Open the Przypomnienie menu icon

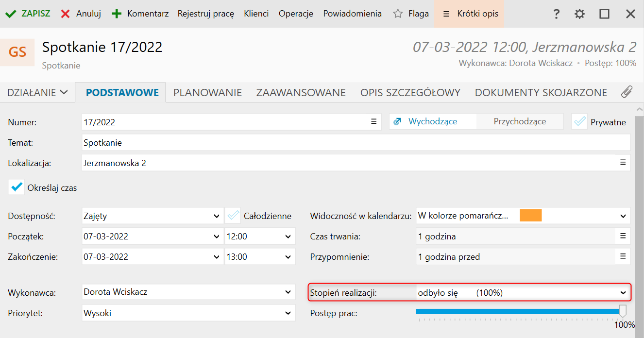623,256
